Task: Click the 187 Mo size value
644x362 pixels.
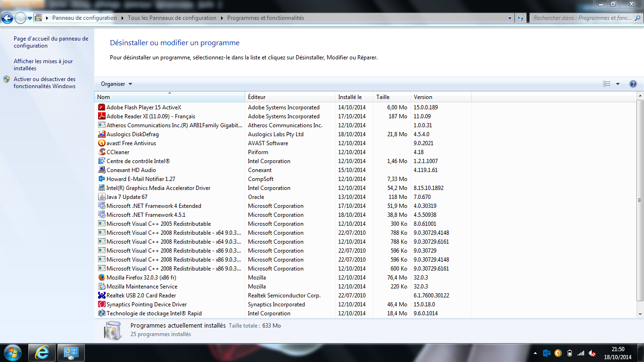Action: tap(397, 116)
